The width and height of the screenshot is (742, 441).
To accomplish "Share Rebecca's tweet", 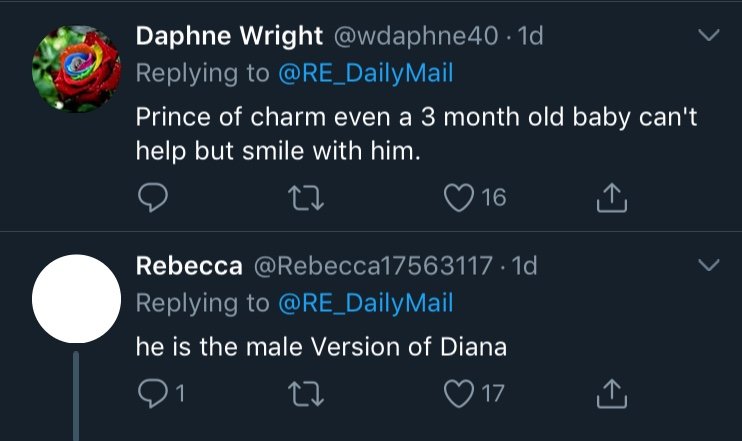I will coord(611,394).
